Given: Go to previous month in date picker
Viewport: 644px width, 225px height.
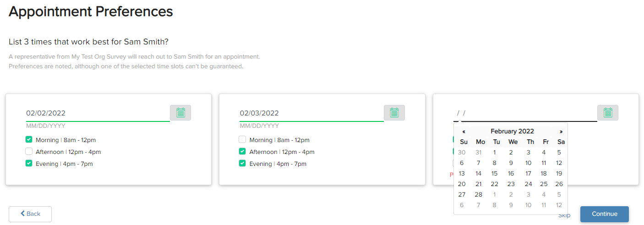Looking at the screenshot, I should tap(464, 132).
